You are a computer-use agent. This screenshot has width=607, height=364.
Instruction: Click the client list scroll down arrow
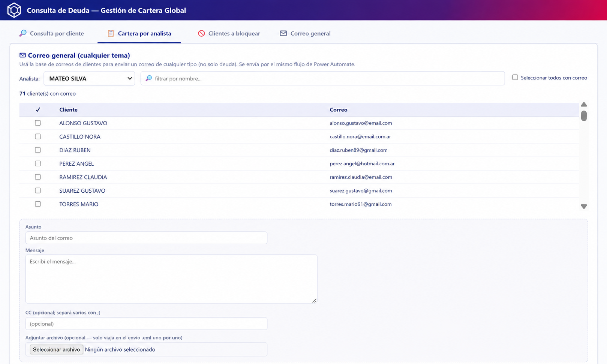pos(584,207)
